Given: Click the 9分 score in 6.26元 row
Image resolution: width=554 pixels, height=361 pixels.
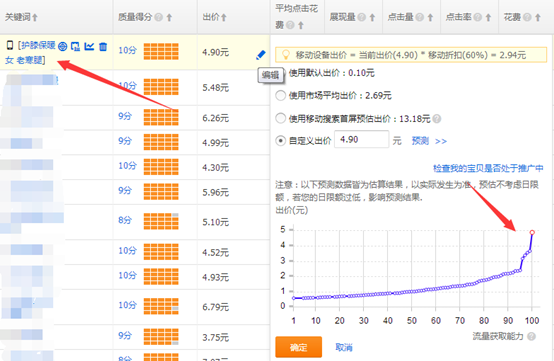Looking at the screenshot, I should point(125,116).
